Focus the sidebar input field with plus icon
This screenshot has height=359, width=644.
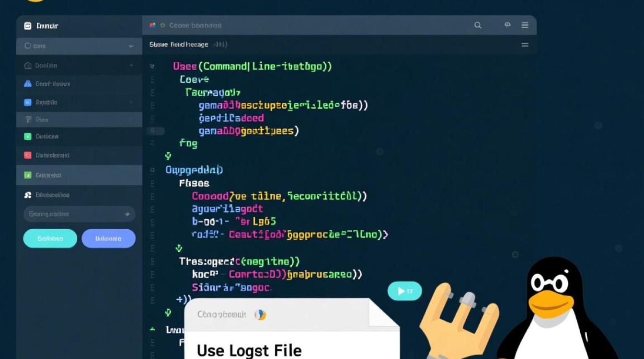click(79, 214)
